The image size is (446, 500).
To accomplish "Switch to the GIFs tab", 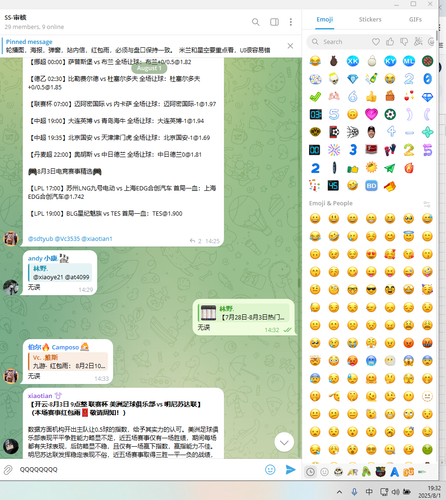I will [415, 19].
